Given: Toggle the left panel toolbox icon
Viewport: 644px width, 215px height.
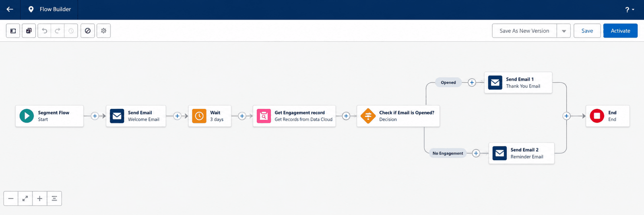Looking at the screenshot, I should pos(13,31).
